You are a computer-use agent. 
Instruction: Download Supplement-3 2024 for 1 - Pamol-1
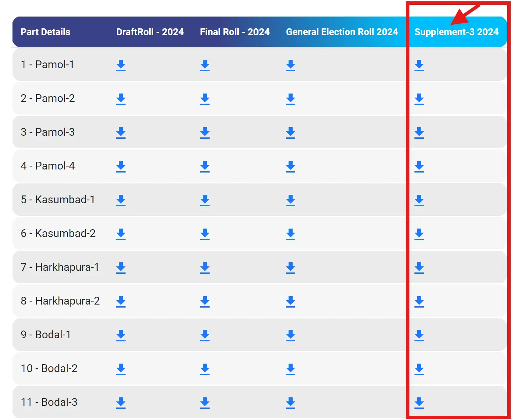pyautogui.click(x=419, y=65)
